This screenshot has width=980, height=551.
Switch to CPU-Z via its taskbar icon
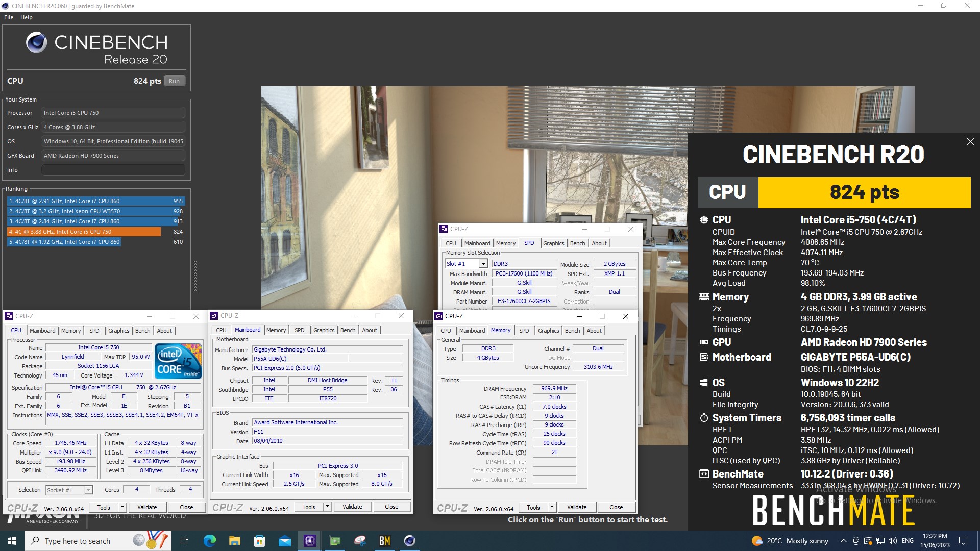(309, 541)
